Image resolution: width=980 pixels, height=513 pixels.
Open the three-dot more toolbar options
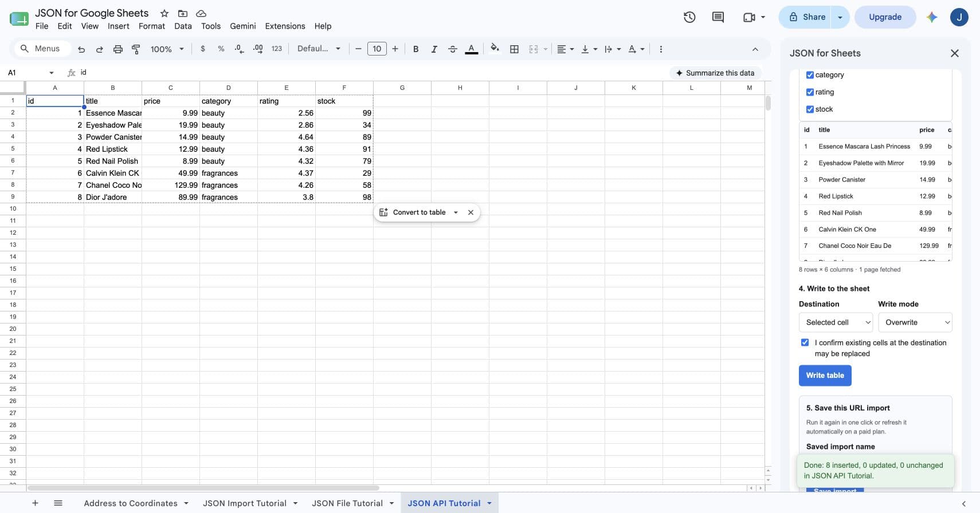coord(661,49)
